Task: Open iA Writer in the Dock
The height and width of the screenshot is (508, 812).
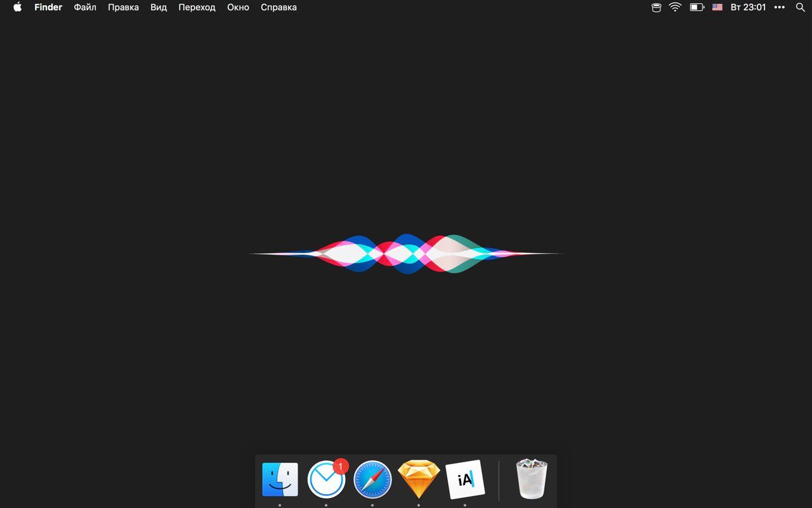Action: click(465, 479)
